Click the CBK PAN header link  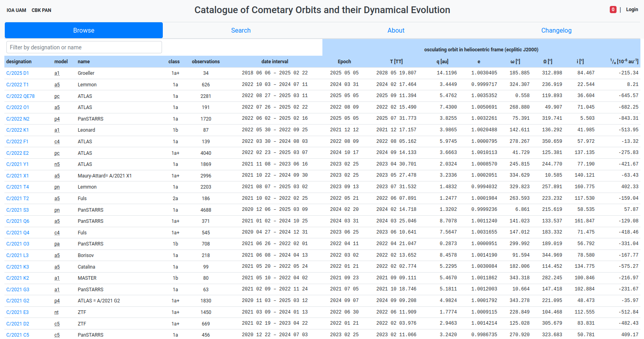click(x=41, y=10)
